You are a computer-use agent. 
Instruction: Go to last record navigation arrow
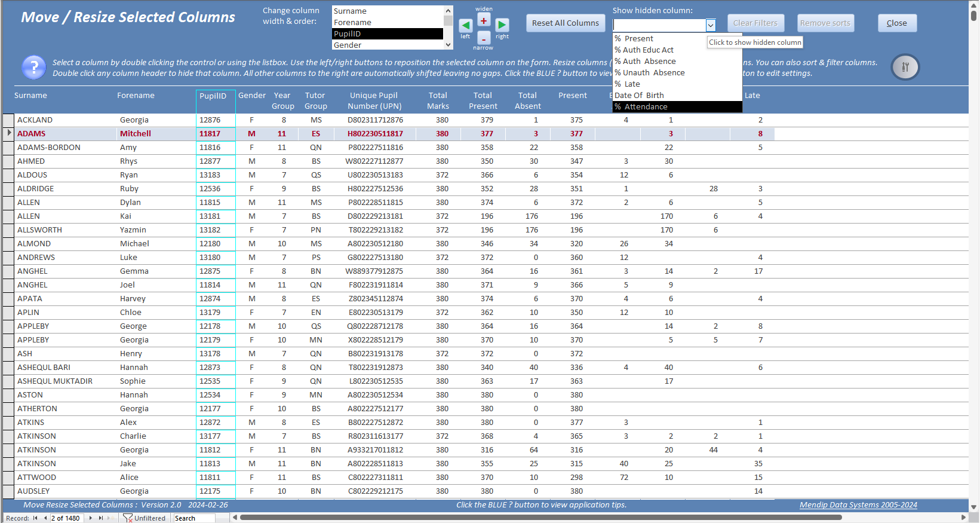[x=101, y=518]
